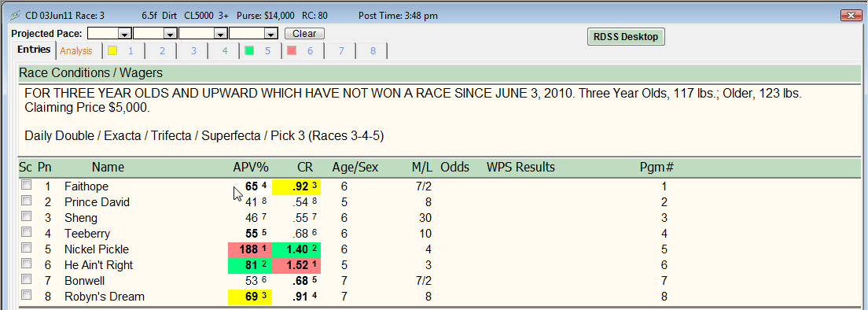Select Teeberry's scratch checkbox

click(x=26, y=233)
